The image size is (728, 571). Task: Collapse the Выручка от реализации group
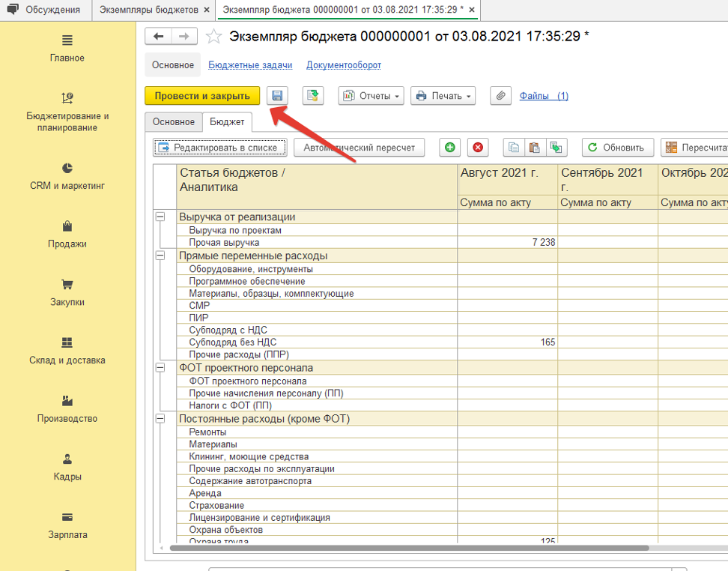[x=160, y=217]
